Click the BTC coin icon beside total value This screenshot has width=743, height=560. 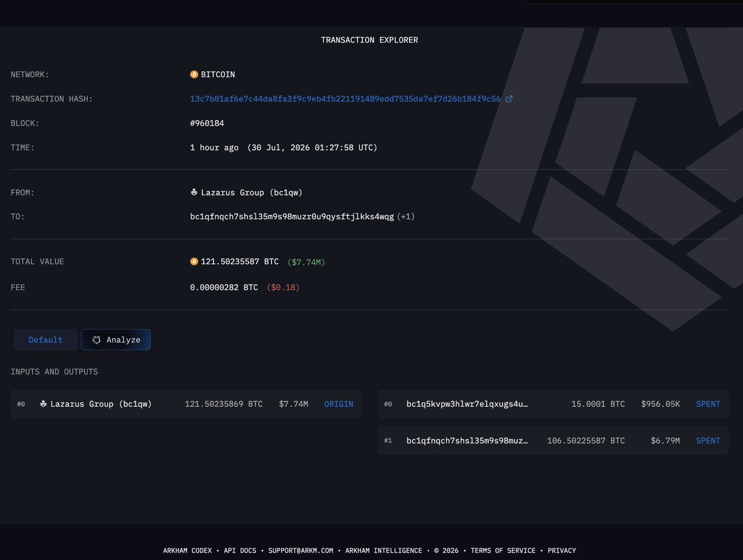pyautogui.click(x=194, y=262)
